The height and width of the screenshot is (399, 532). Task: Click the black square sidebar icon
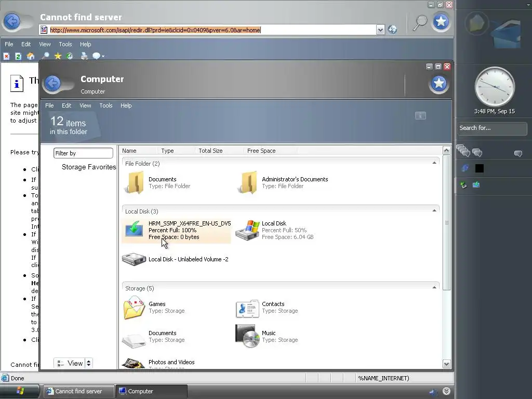click(480, 168)
